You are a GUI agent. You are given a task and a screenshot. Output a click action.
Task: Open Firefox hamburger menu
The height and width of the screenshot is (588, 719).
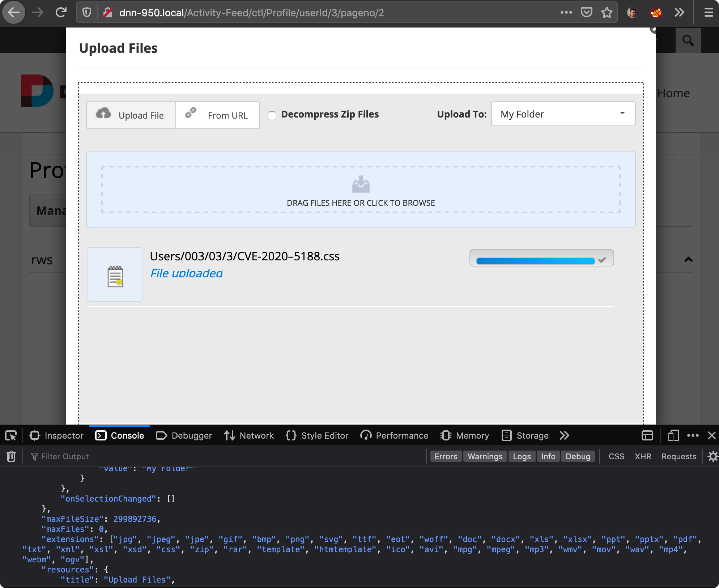click(709, 13)
